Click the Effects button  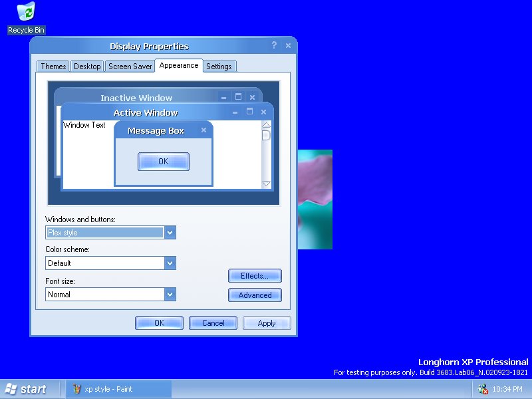pyautogui.click(x=255, y=275)
